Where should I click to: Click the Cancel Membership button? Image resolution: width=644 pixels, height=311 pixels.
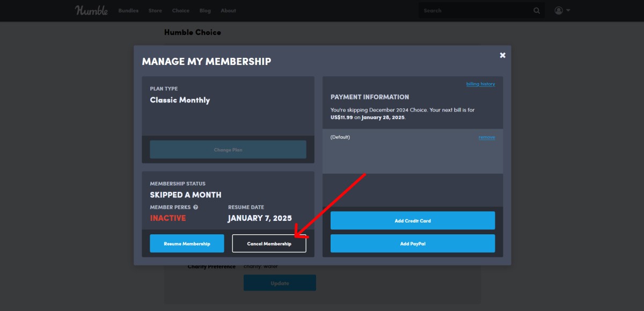coord(269,243)
